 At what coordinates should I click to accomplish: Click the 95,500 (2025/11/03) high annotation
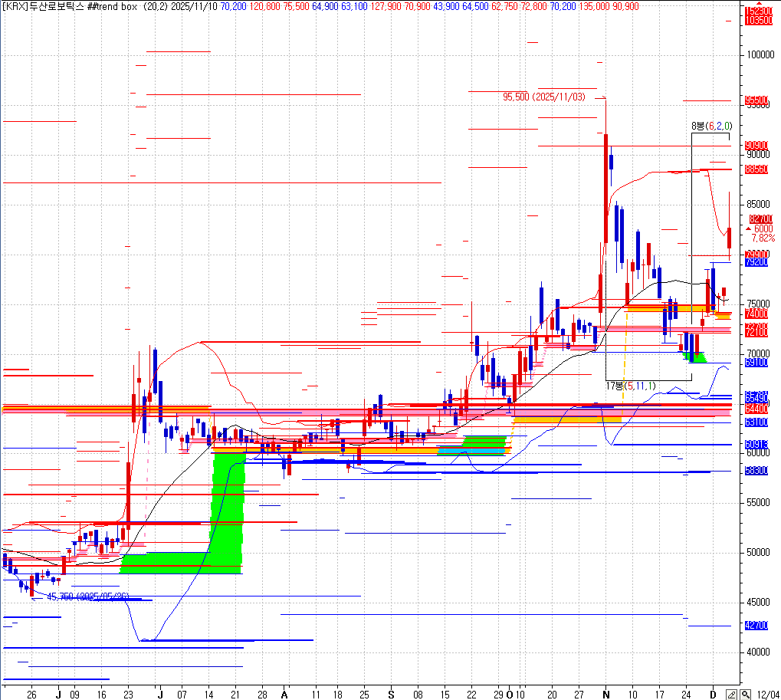543,97
